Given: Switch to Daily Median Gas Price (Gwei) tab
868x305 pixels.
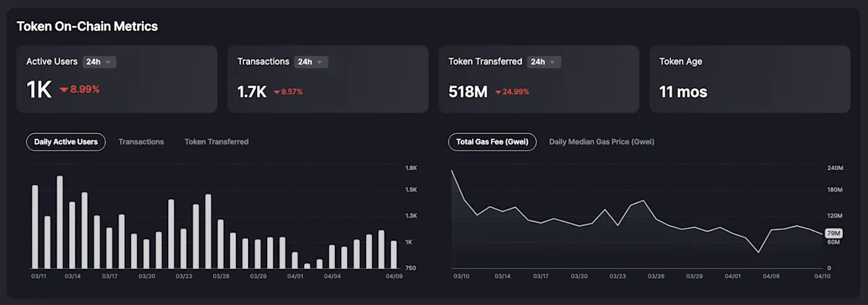Looking at the screenshot, I should point(601,142).
